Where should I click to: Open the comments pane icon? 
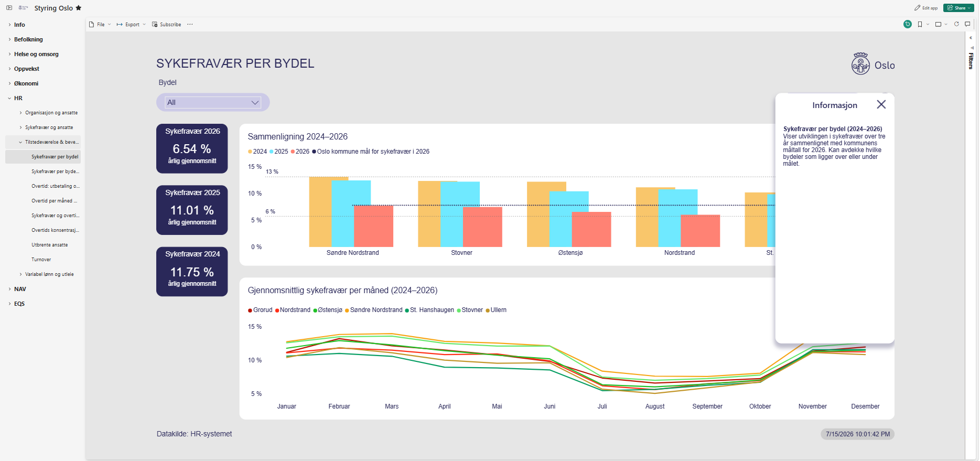point(967,24)
